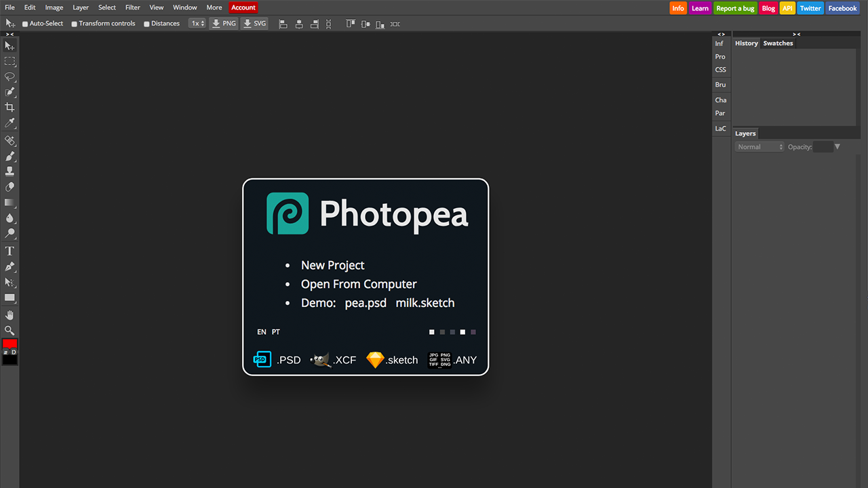868x488 pixels.
Task: Open the pea.psd demo file
Action: click(x=366, y=303)
